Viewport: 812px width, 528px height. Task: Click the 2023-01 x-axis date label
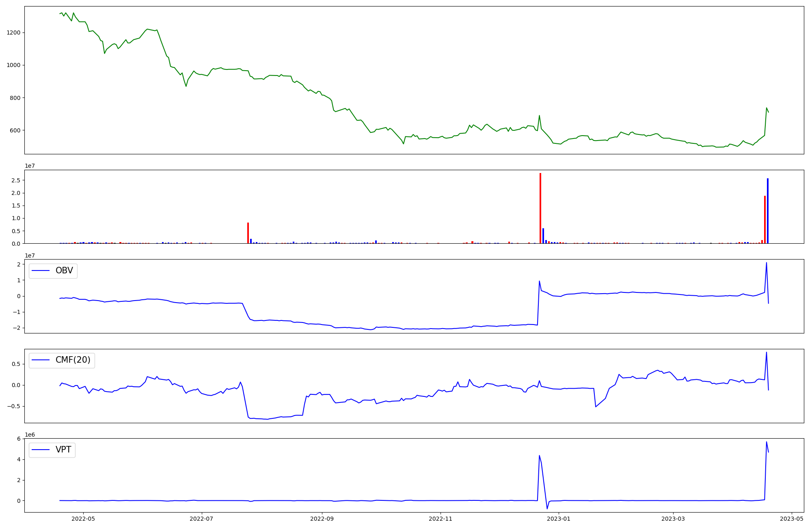(559, 518)
